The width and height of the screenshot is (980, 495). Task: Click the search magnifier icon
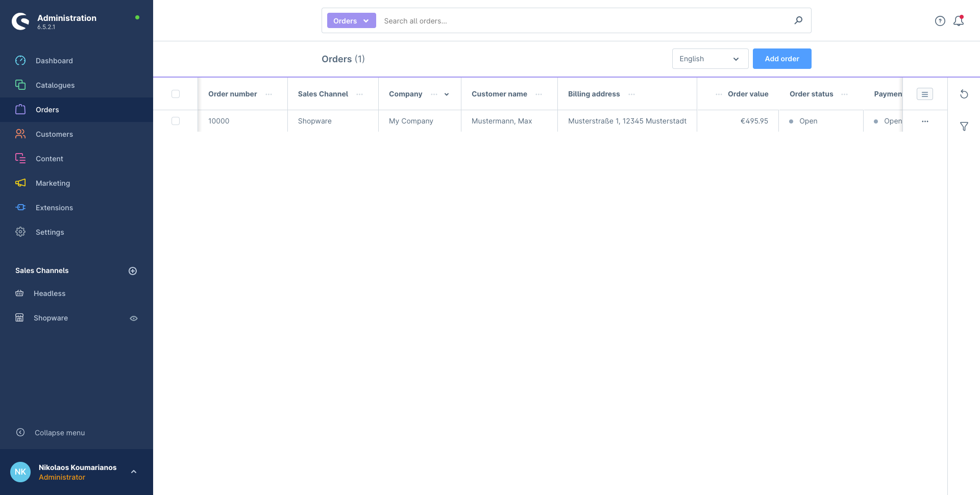coord(798,20)
